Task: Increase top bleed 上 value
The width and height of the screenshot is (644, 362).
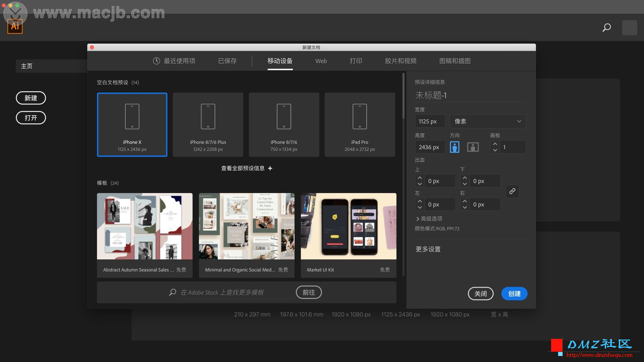Action: coord(420,178)
